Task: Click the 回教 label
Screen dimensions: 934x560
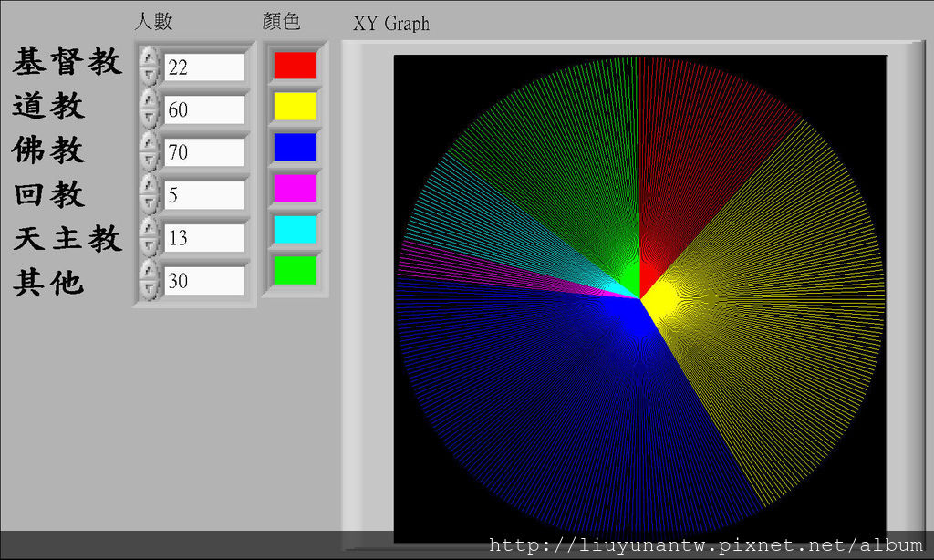Action: 49,194
